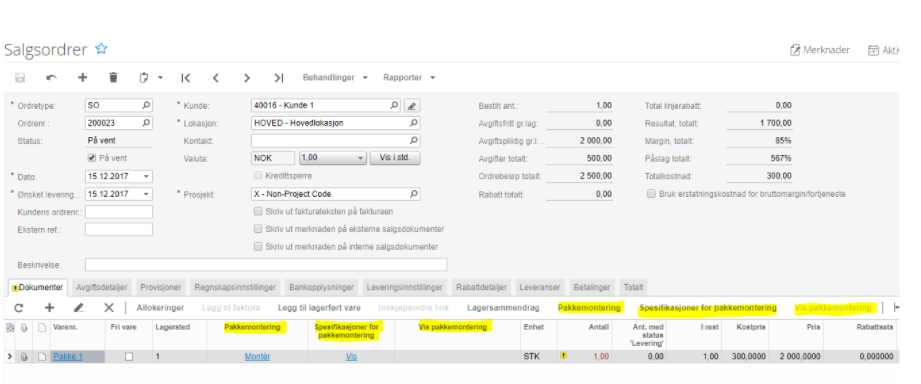Click Legg til lagerført vare
Viewport: 921px width, 384px height.
point(319,308)
